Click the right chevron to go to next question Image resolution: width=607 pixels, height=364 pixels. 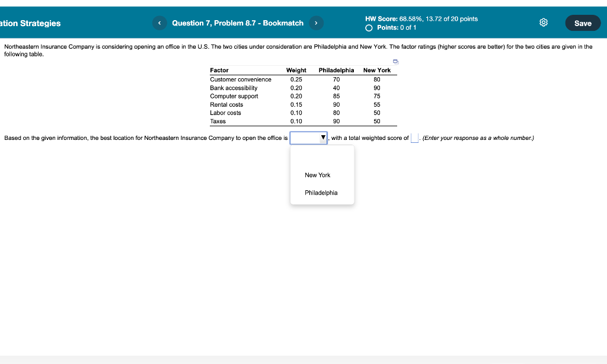[316, 23]
